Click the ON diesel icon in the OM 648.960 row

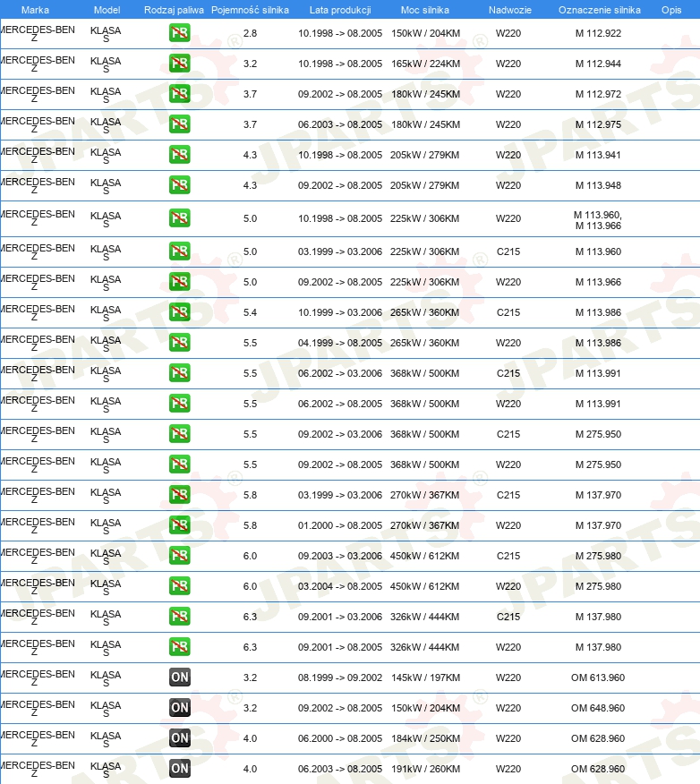pos(180,708)
